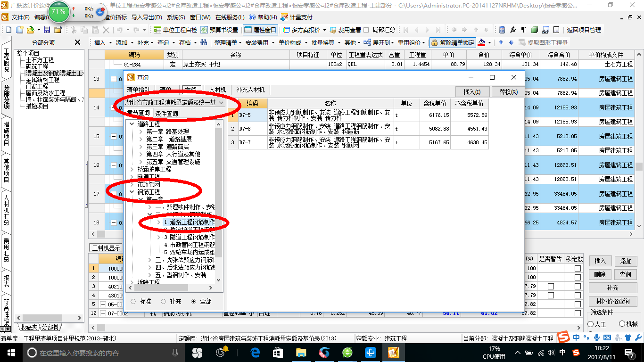Select the 机械 filter radio button
The width and height of the screenshot is (644, 362).
tap(622, 324)
